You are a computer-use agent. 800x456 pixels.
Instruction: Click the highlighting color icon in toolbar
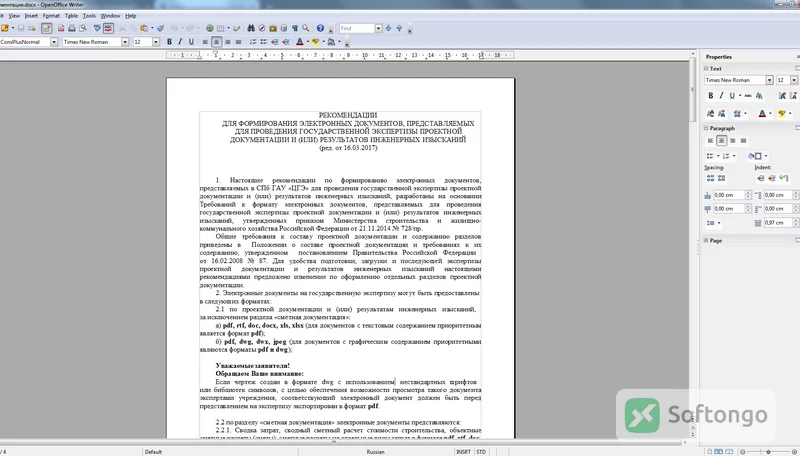[315, 42]
